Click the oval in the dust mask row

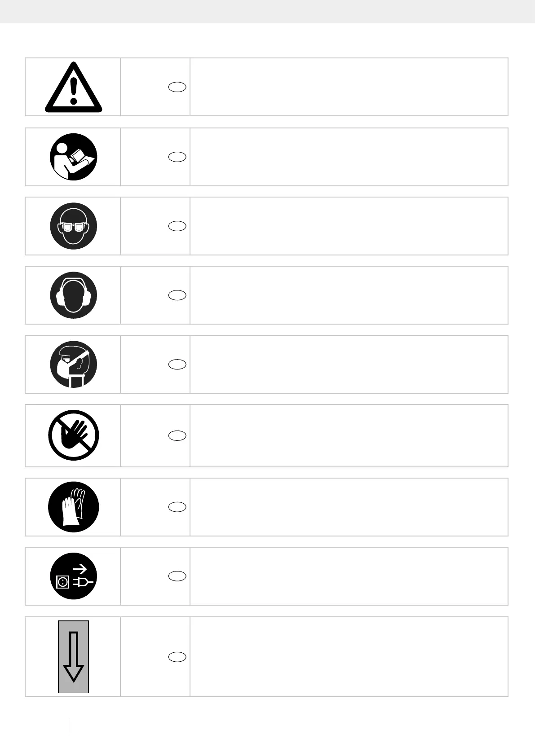coord(177,364)
